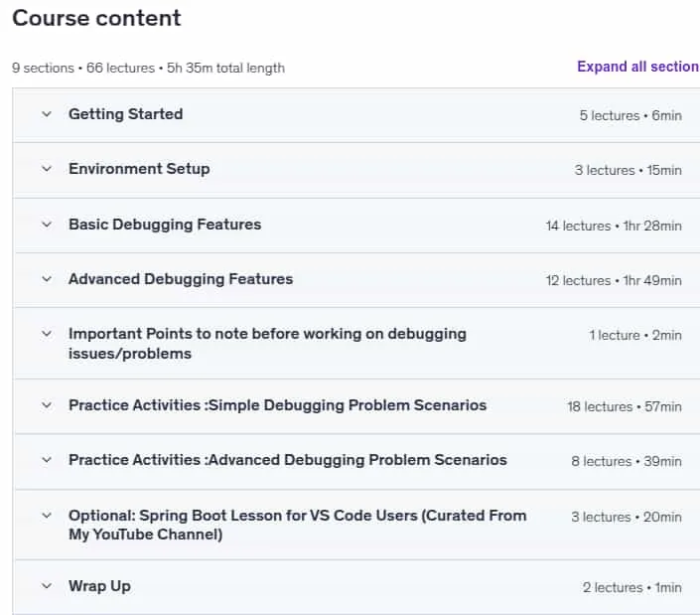Expand the Advanced Debugging Problem Scenarios chevron
The width and height of the screenshot is (700, 615).
47,460
